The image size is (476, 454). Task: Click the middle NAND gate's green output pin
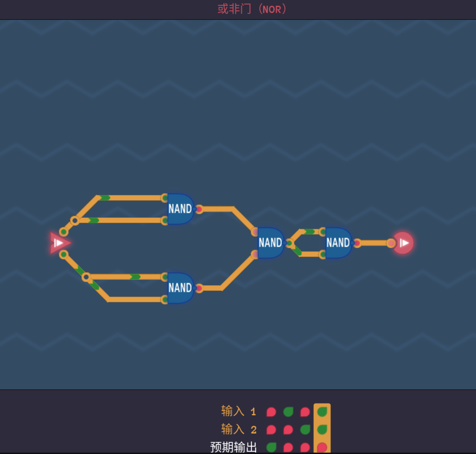pyautogui.click(x=289, y=243)
